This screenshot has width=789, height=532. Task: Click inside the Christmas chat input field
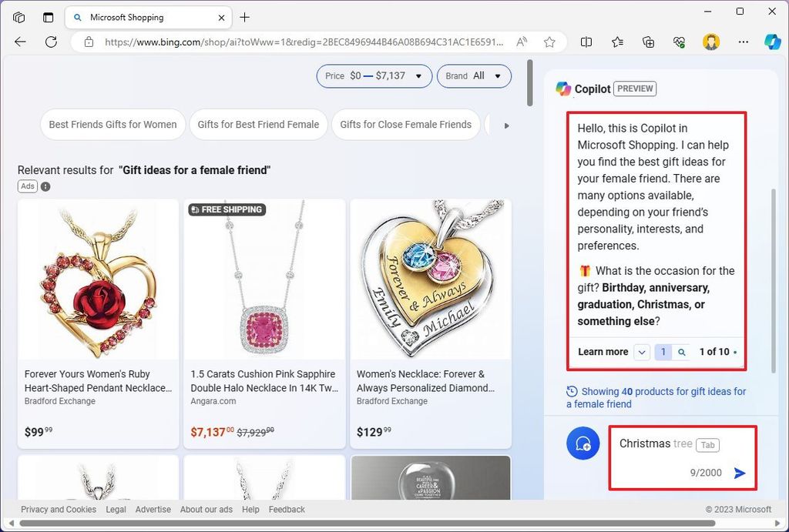point(663,444)
